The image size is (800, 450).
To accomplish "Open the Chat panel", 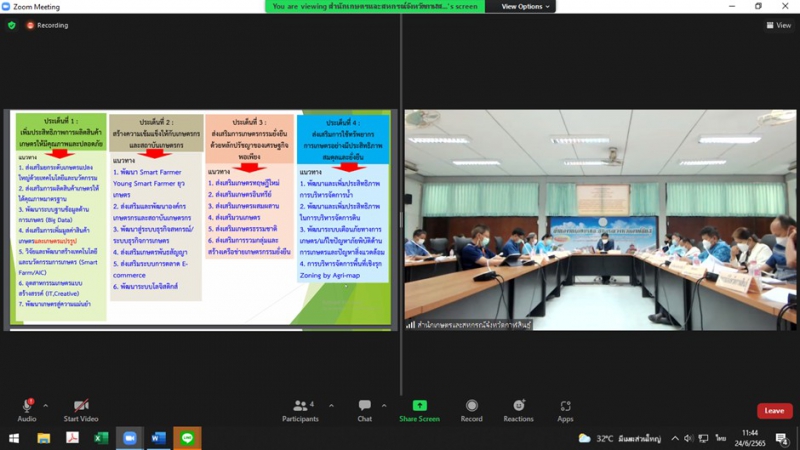I will coord(364,408).
